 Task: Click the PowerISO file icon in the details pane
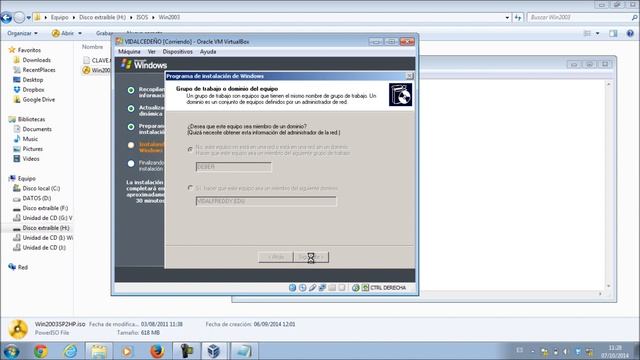click(18, 329)
